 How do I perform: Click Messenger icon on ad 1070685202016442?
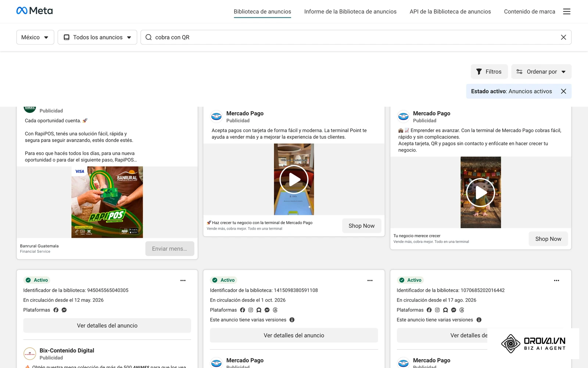(x=453, y=310)
